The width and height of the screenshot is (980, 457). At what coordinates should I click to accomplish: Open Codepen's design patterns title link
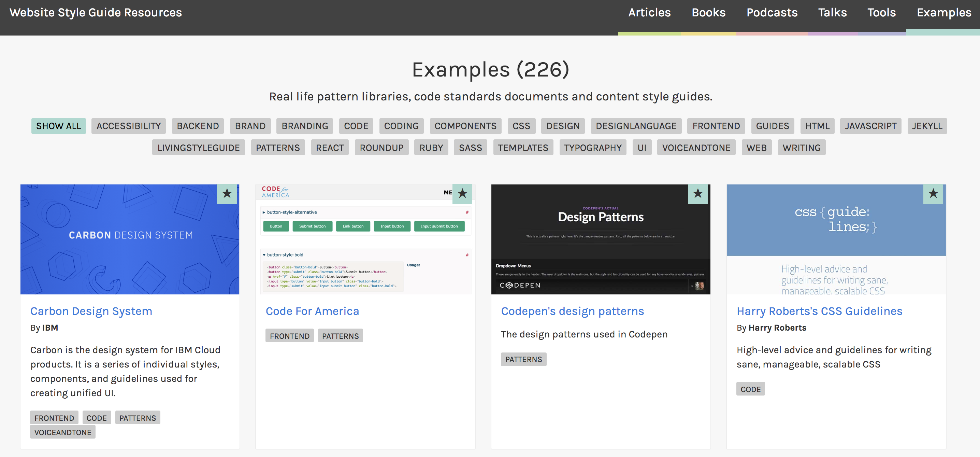[573, 311]
